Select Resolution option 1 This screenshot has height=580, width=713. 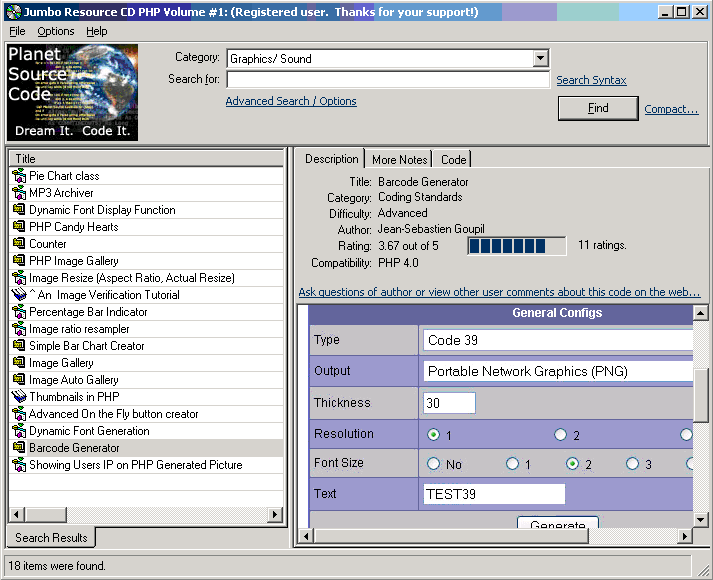433,435
